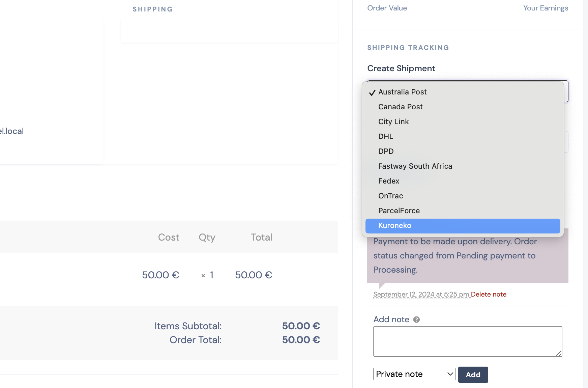This screenshot has height=388, width=588.
Task: Click the note textarea resize handle
Action: click(559, 353)
